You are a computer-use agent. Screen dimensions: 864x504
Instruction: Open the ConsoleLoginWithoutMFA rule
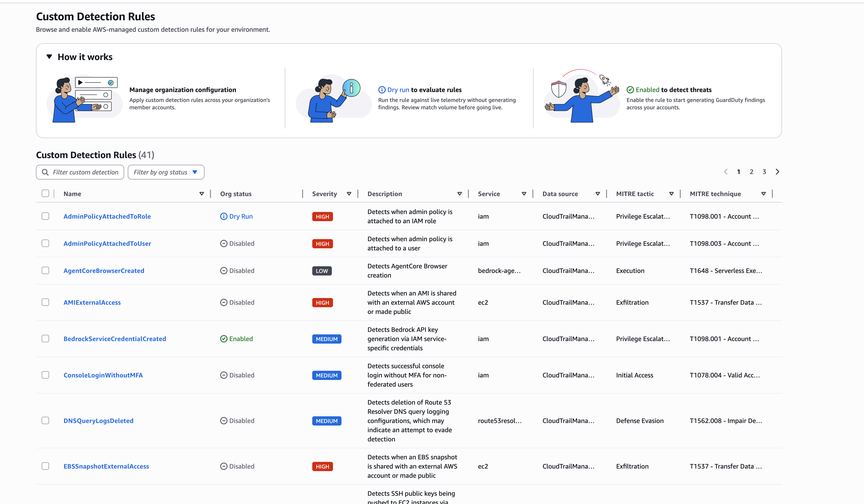click(103, 375)
